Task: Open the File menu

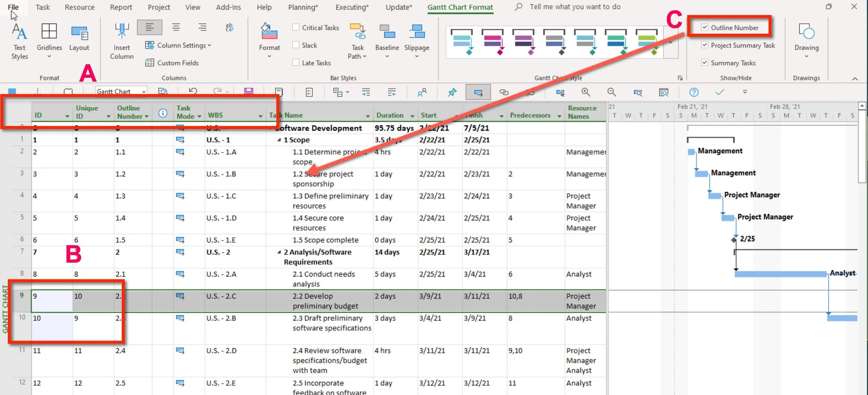Action: coord(12,7)
